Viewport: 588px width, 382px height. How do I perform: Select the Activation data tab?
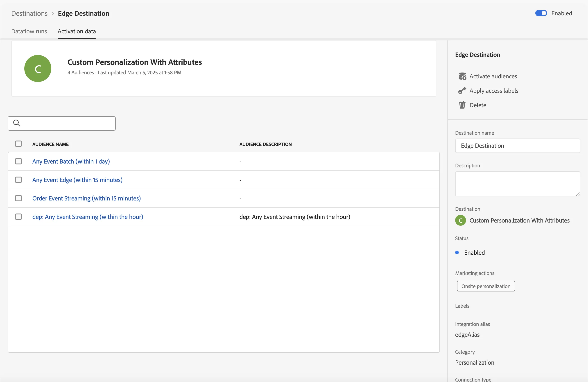pyautogui.click(x=77, y=31)
